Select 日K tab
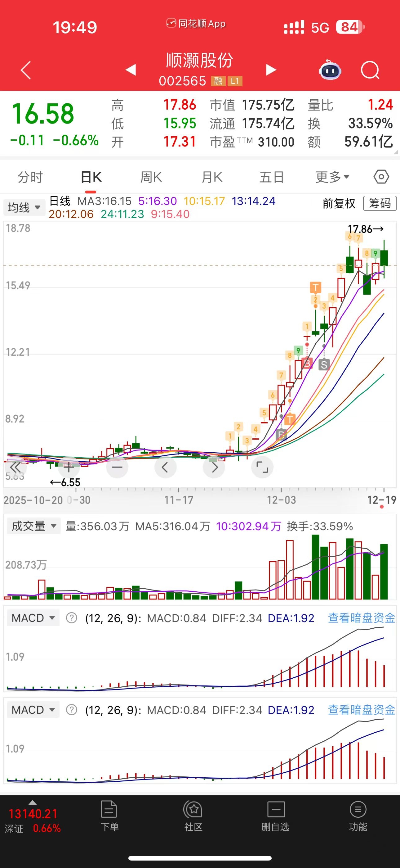The width and height of the screenshot is (400, 868). click(91, 177)
